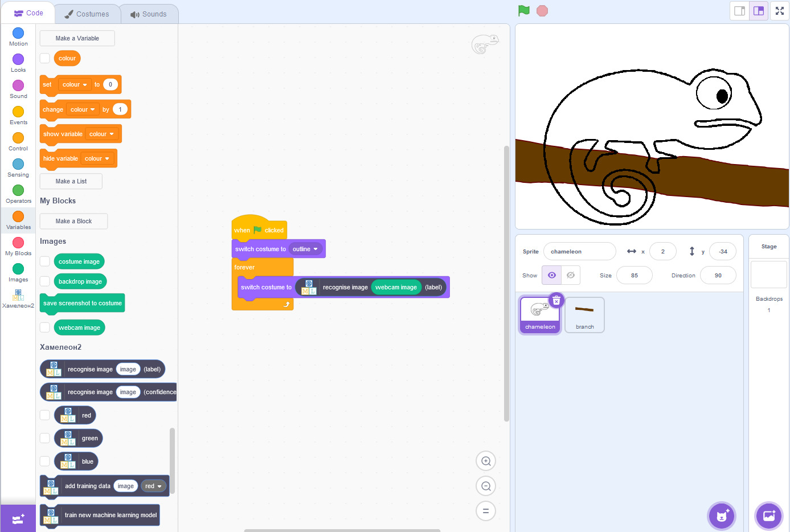Enter full screen stage mode
Viewport: 790px width, 532px height.
click(779, 11)
